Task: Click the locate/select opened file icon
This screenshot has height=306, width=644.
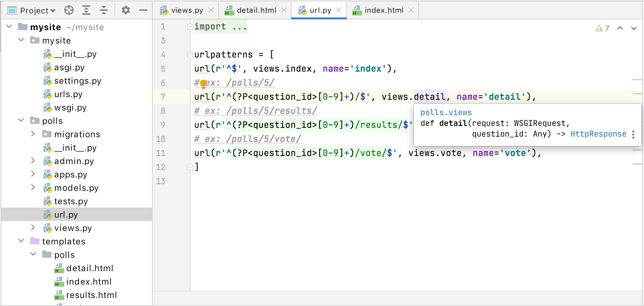Action: click(x=69, y=10)
